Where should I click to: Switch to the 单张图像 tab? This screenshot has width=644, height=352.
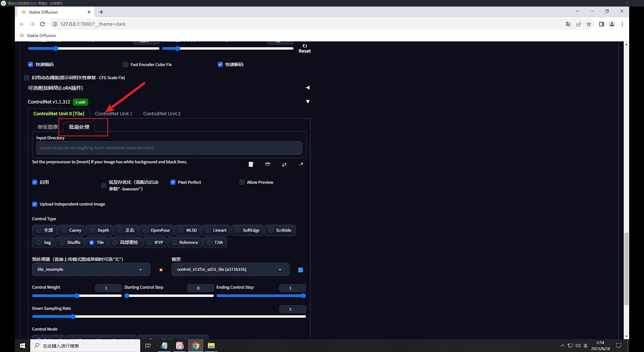point(48,127)
